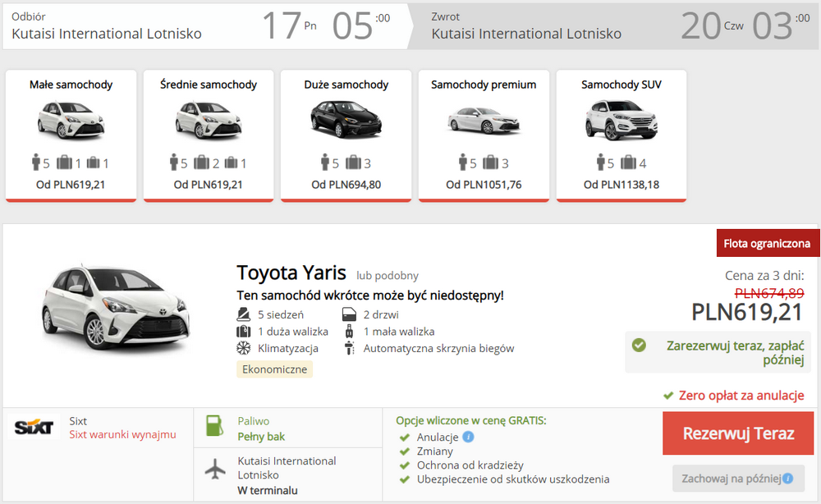821x504 pixels.
Task: Click the price PLN619,21 of Toyota Yaris
Action: click(747, 313)
